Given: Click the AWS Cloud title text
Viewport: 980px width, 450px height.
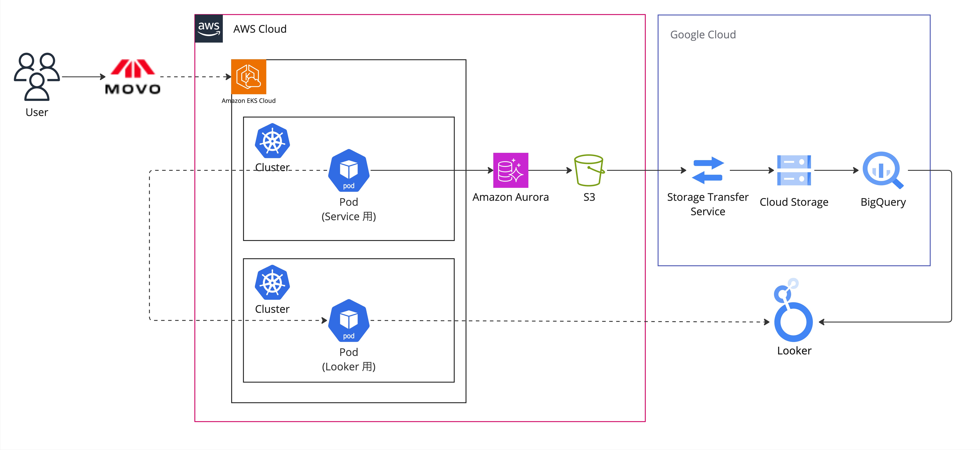Looking at the screenshot, I should click(x=260, y=29).
